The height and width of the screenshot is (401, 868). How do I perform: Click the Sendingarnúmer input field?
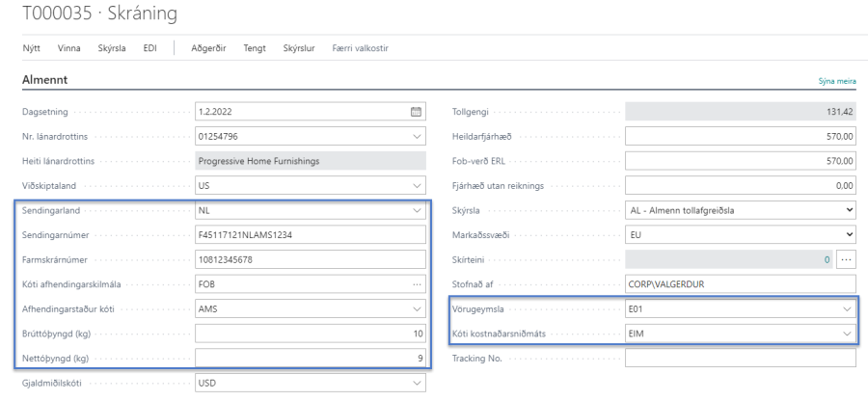[x=309, y=235]
